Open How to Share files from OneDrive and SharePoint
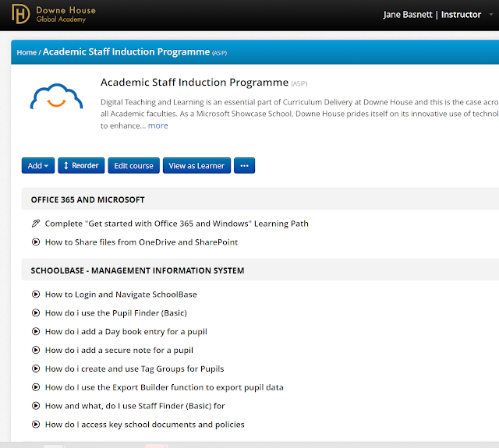 pos(141,242)
